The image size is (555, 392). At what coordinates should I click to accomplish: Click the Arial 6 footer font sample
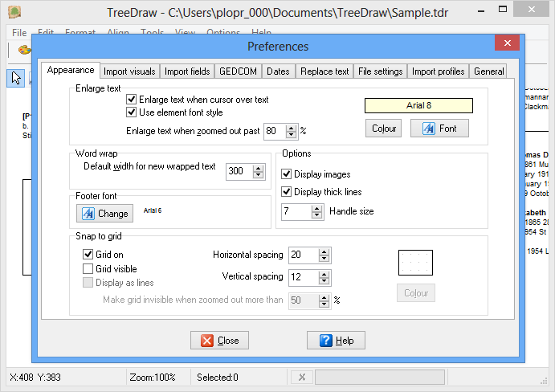click(153, 210)
